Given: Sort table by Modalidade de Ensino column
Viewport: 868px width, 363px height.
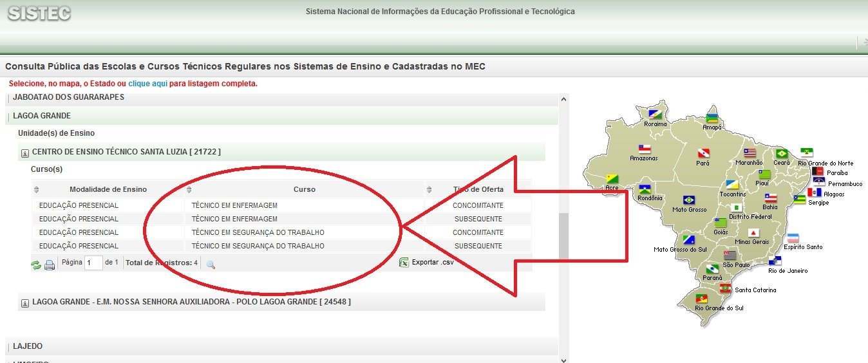Looking at the screenshot, I should [x=108, y=189].
